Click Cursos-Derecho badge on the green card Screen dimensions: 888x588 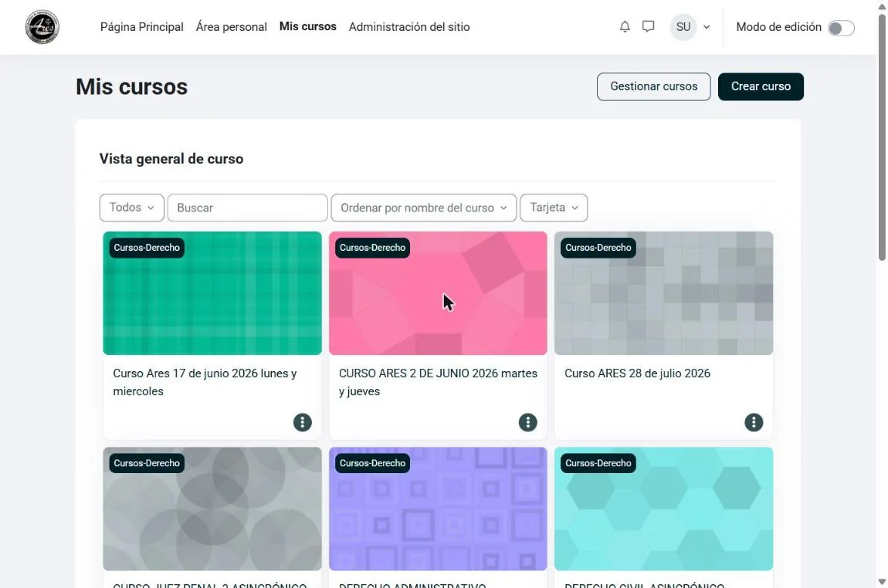(x=147, y=247)
